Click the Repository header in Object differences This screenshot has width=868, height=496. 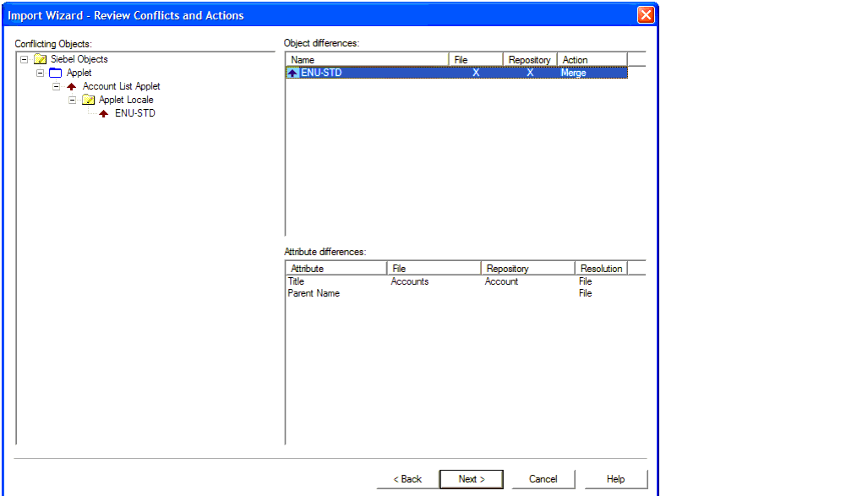coord(530,60)
